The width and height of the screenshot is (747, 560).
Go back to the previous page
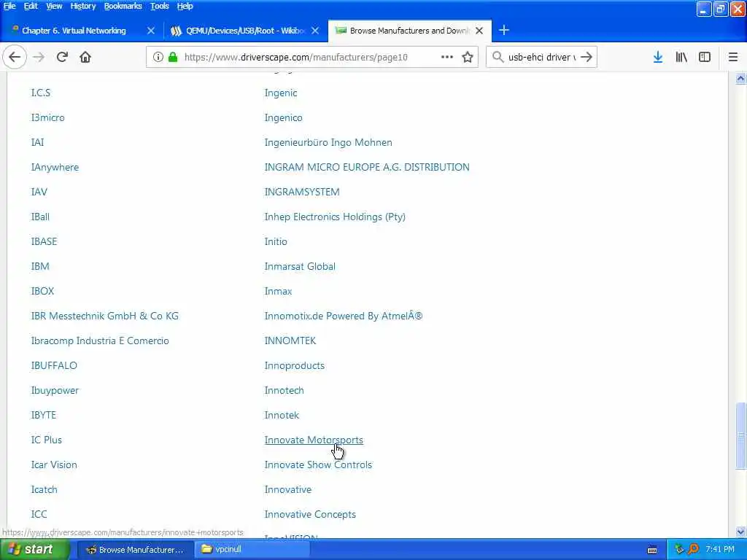click(15, 57)
